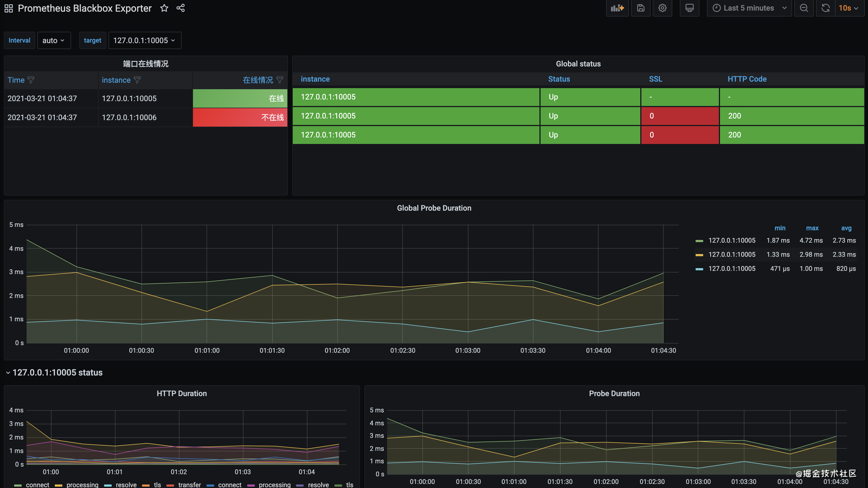Open the Last 5 minutes time picker
The width and height of the screenshot is (868, 488).
[749, 8]
